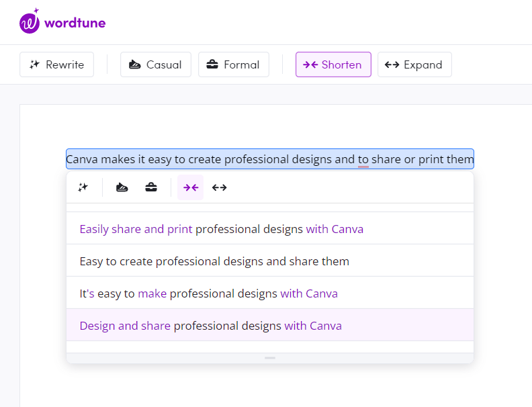Click the Wordtune logo
This screenshot has height=407, width=532.
pyautogui.click(x=62, y=21)
